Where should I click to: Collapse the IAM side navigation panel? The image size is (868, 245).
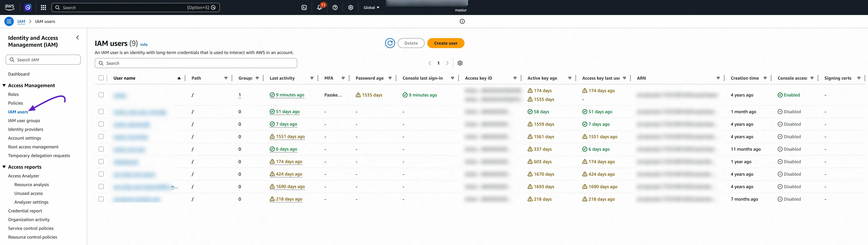(x=78, y=38)
